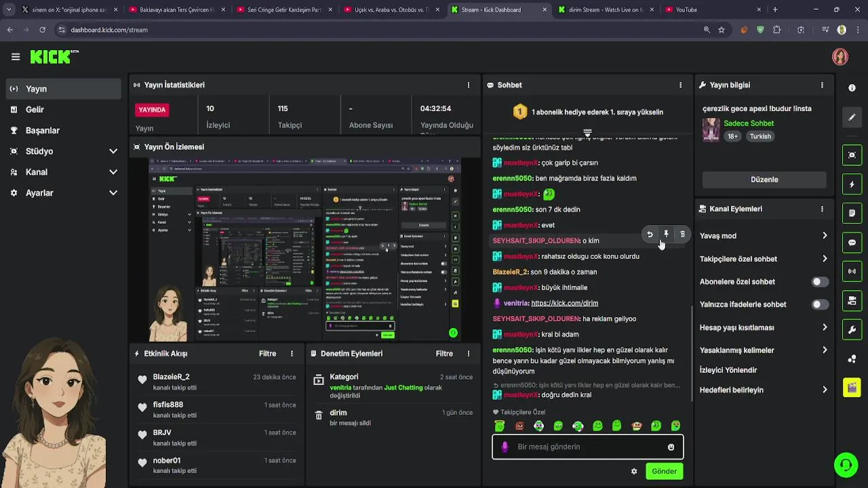Click the document notes icon in right toolbar
The width and height of the screenshot is (868, 488).
coord(852,213)
